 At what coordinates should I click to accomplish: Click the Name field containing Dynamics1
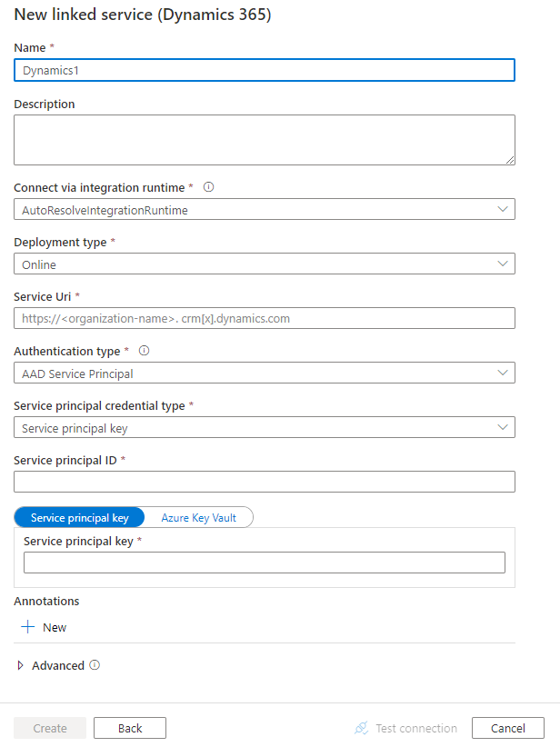coord(264,69)
